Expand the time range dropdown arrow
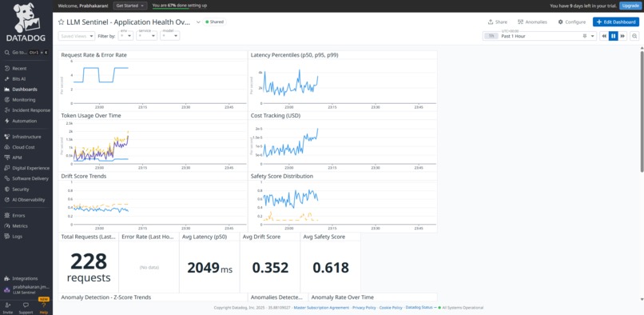644x315 pixels. pos(592,36)
